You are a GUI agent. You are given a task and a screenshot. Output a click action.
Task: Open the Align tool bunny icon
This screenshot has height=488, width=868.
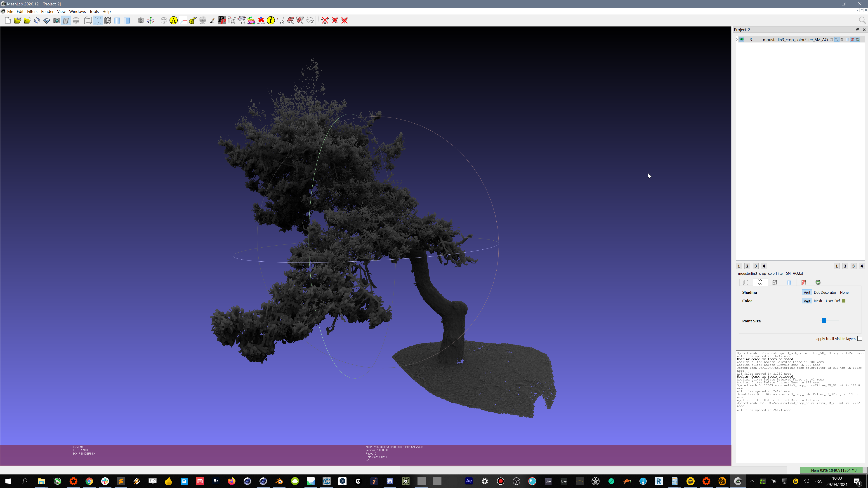tap(251, 21)
